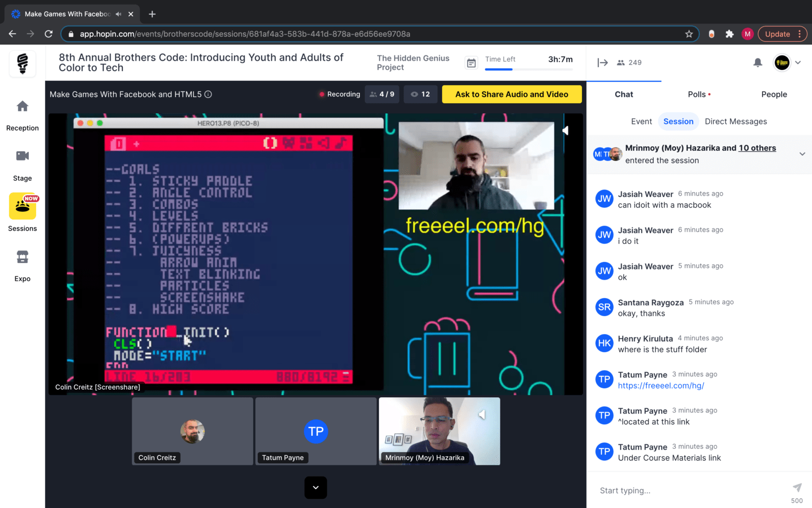Send chat message with paper plane icon
Image resolution: width=812 pixels, height=508 pixels.
[x=797, y=488]
